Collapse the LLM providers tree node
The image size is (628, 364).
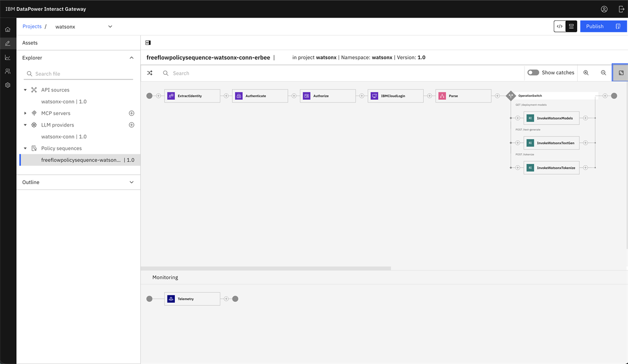25,125
